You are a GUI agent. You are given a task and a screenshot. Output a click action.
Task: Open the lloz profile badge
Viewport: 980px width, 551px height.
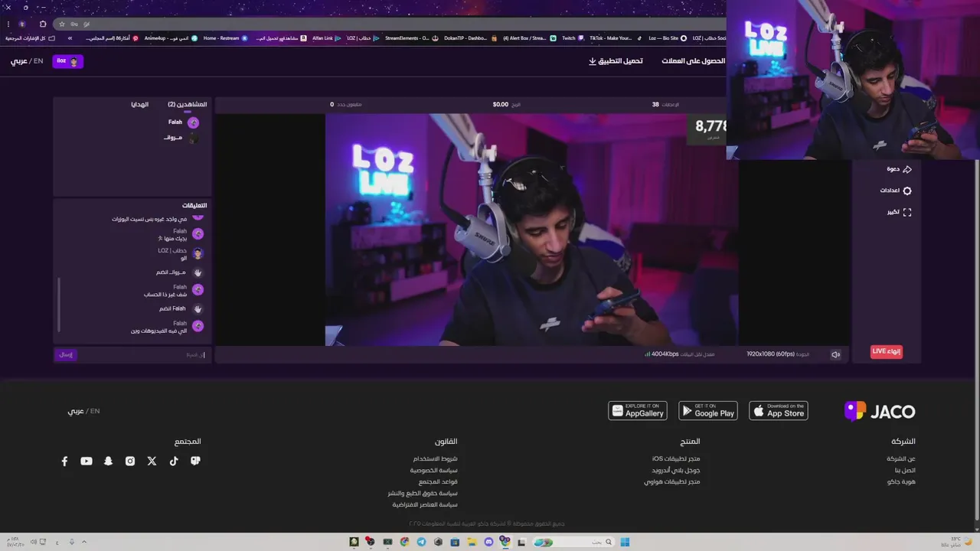click(67, 61)
